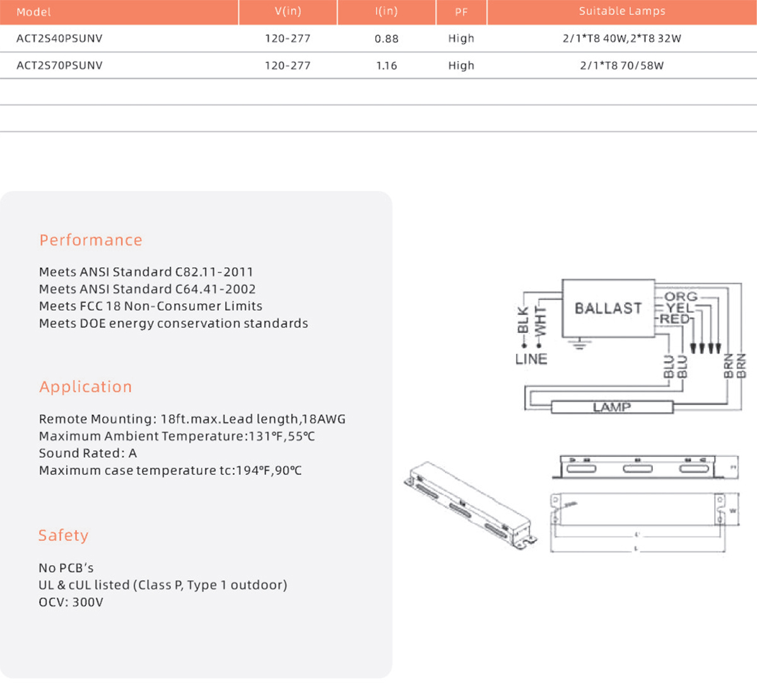
Task: Select the ballast top-view dimension drawing
Action: tap(638, 510)
